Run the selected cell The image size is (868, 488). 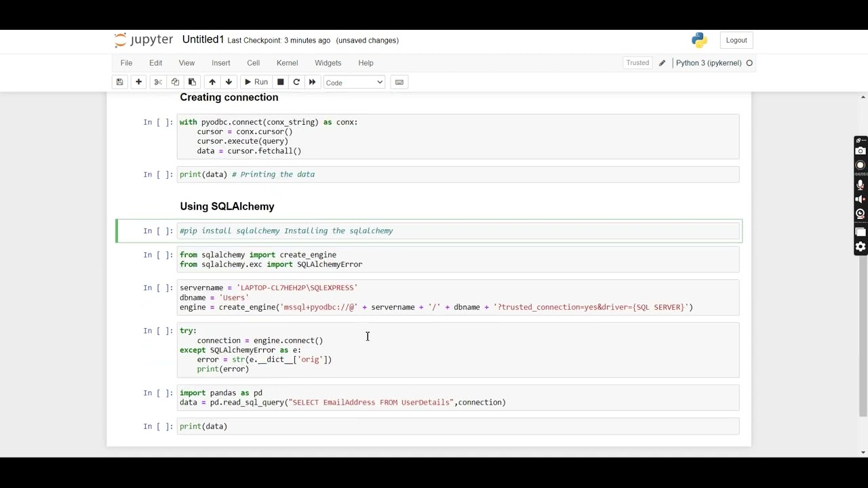(256, 82)
